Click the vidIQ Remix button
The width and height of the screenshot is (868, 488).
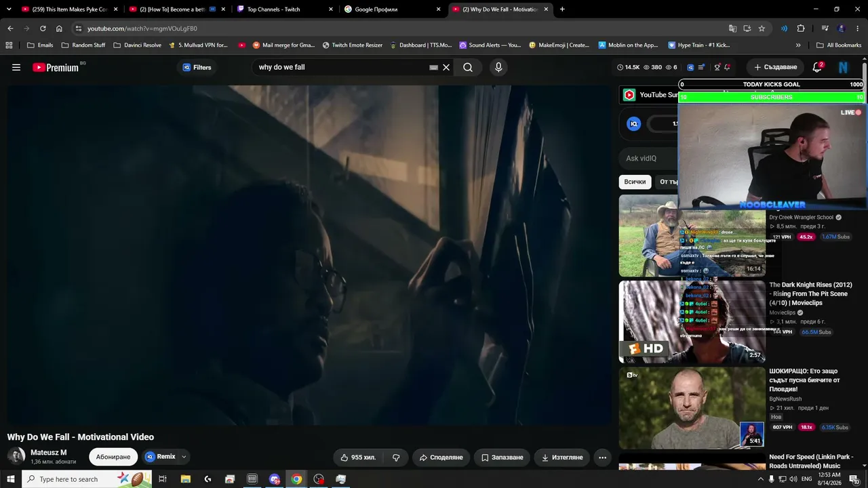click(x=160, y=457)
